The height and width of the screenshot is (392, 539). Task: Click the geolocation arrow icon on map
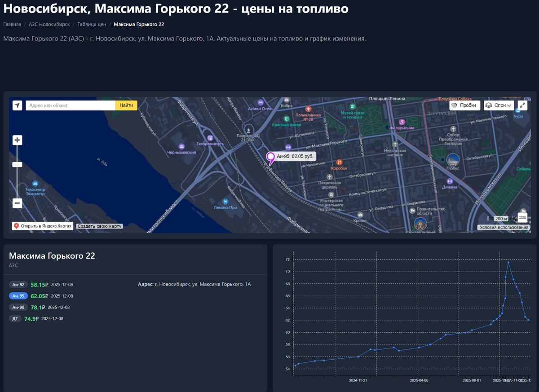pos(17,106)
